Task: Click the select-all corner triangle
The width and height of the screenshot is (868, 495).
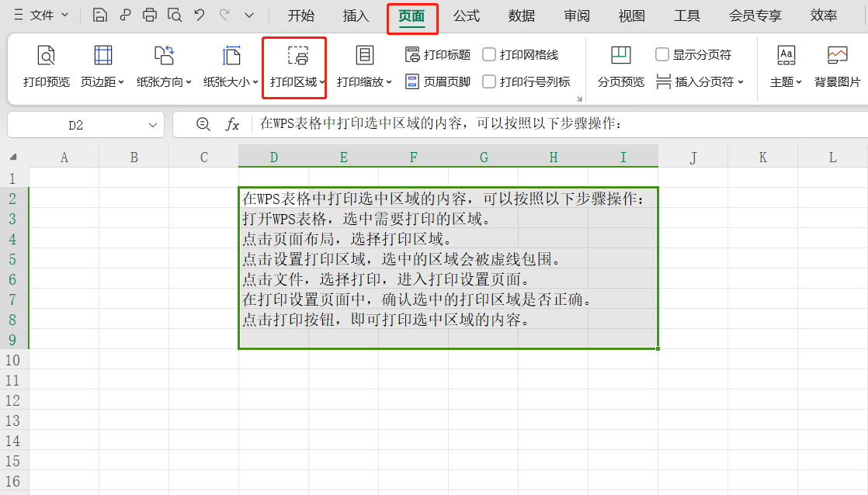Action: click(13, 157)
